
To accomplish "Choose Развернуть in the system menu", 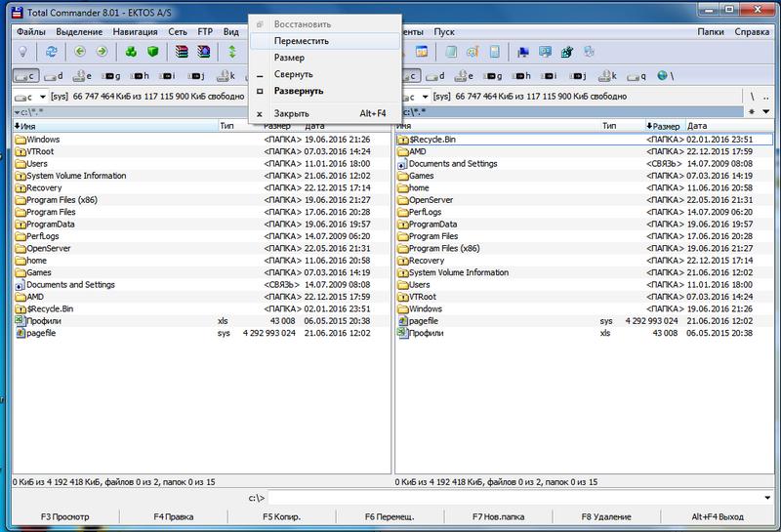I will (x=325, y=91).
